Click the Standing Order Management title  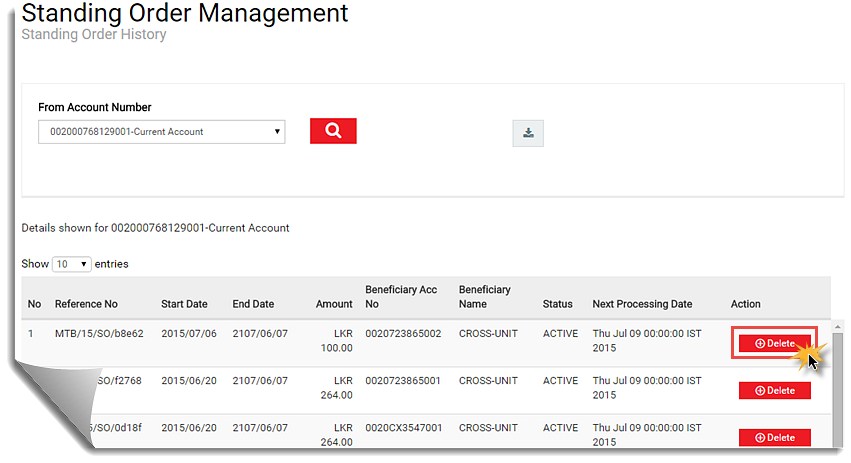[185, 12]
